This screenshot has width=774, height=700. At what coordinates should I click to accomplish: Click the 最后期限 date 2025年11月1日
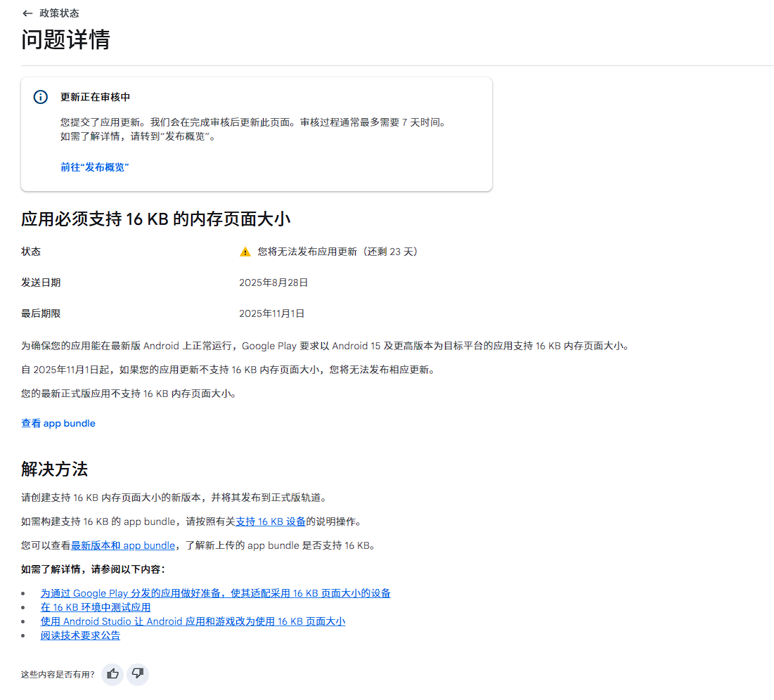coord(272,313)
